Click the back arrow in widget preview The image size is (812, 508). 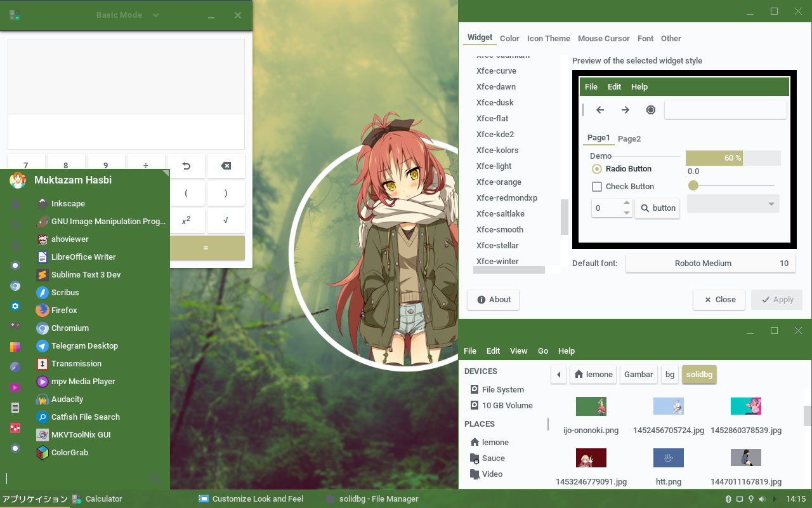click(x=600, y=110)
